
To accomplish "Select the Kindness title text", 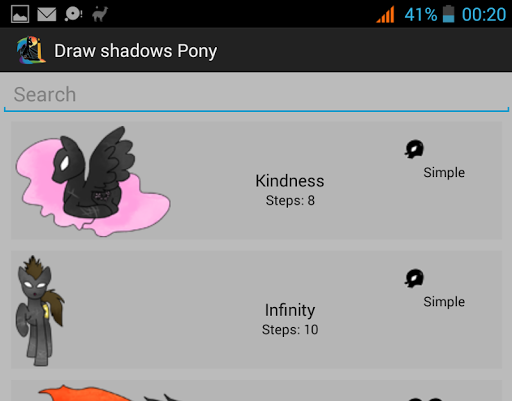I will 290,181.
